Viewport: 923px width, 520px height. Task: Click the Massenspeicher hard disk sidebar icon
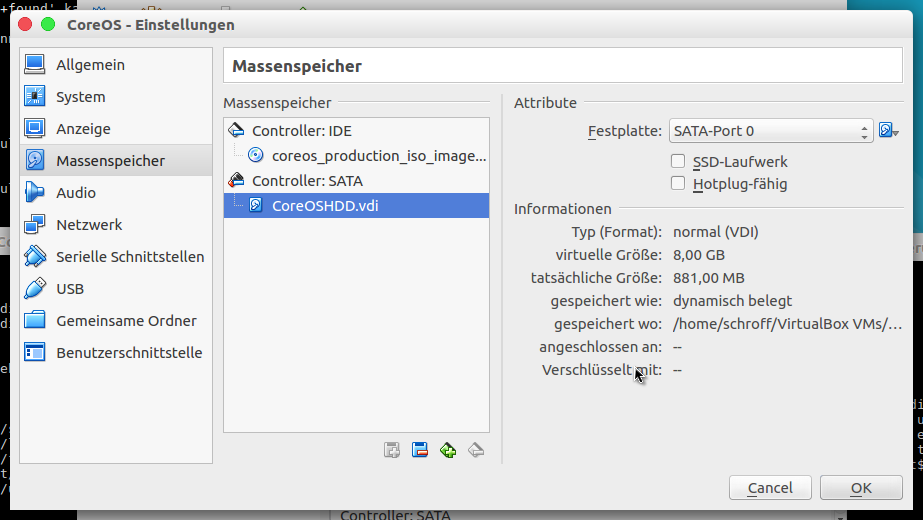coord(35,160)
